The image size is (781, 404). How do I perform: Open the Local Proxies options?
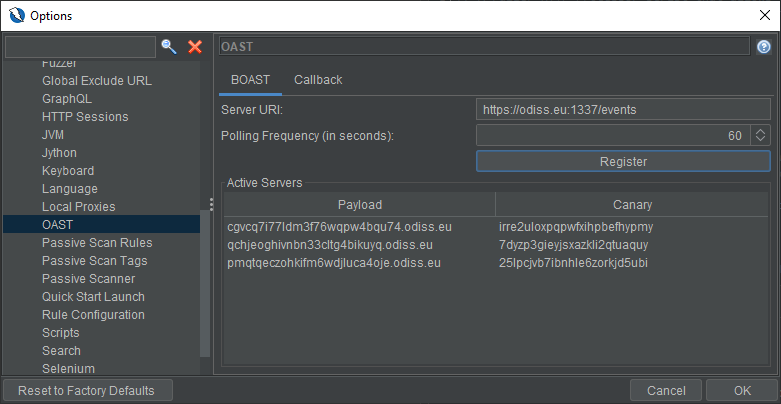click(78, 207)
